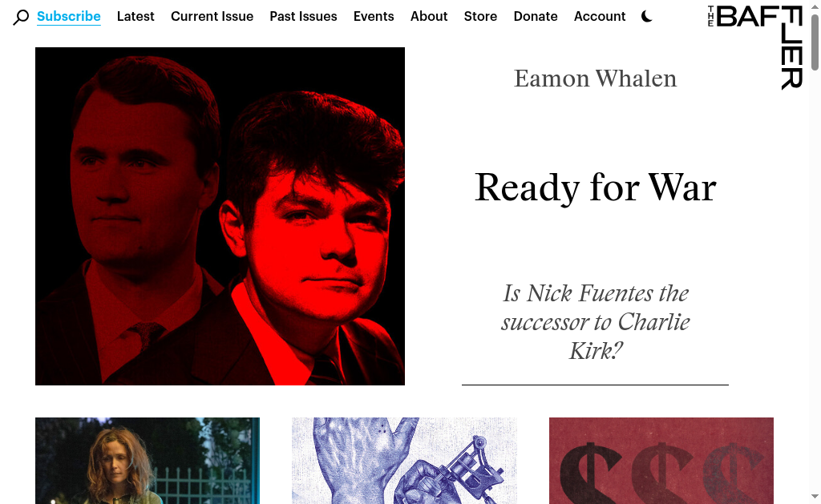Open the red-haired woman article thumbnail
Viewport: 821px width, 504px height.
148,461
